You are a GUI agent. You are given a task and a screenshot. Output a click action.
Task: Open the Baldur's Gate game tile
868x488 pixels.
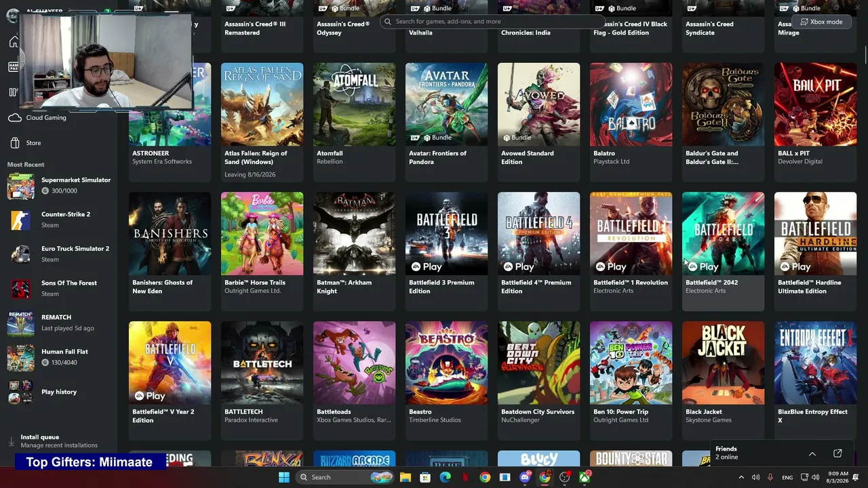click(x=723, y=122)
